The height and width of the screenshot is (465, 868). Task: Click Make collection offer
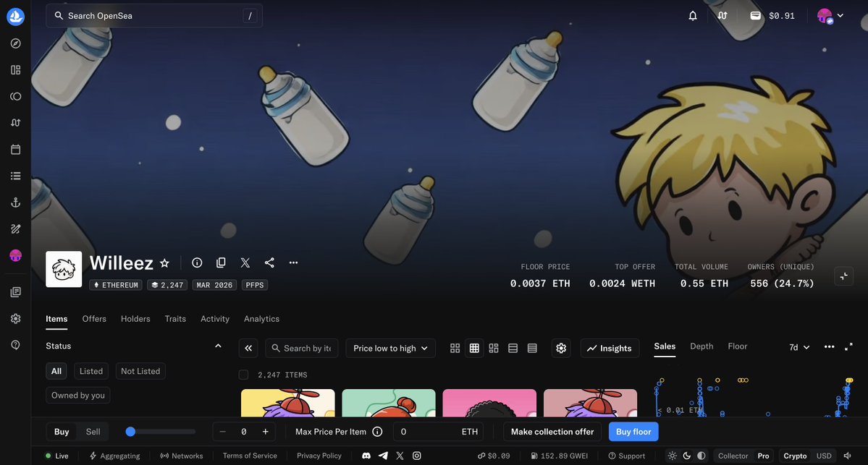click(x=552, y=432)
